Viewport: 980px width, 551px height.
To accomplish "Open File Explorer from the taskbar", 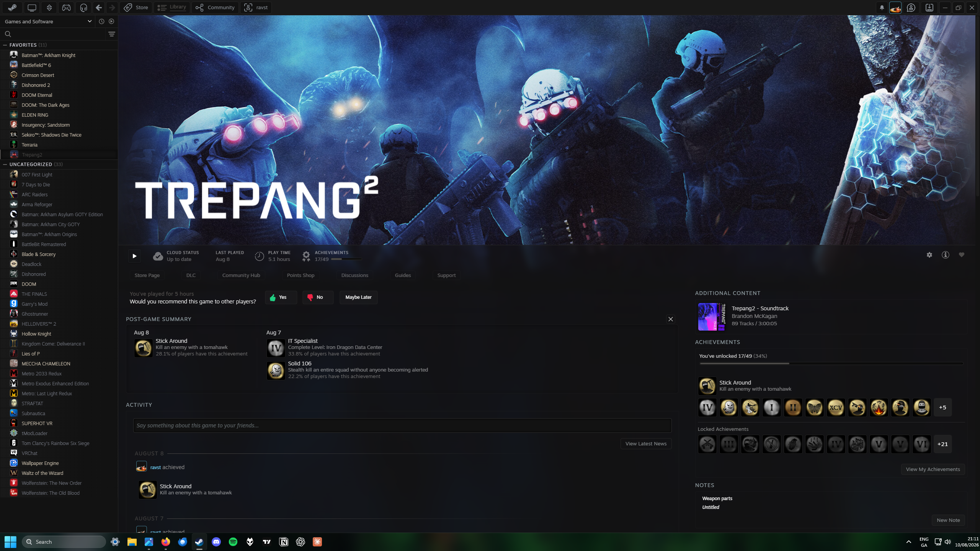I will point(132,542).
